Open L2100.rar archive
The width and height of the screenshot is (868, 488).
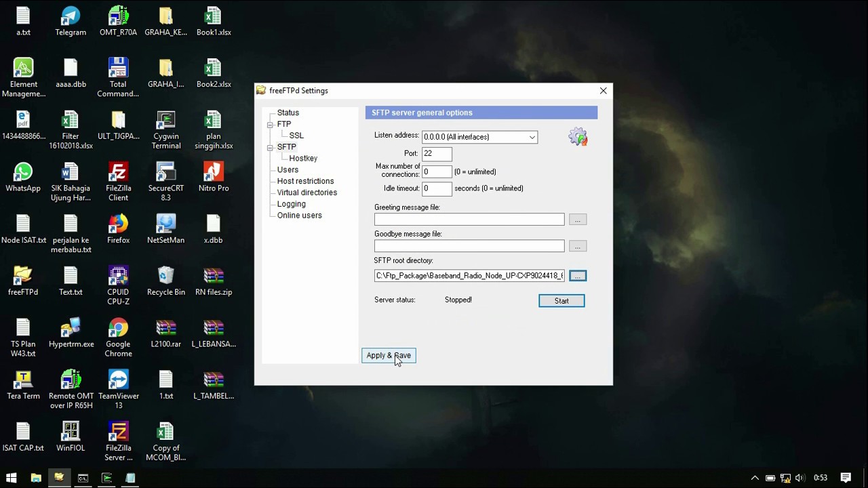tap(166, 333)
